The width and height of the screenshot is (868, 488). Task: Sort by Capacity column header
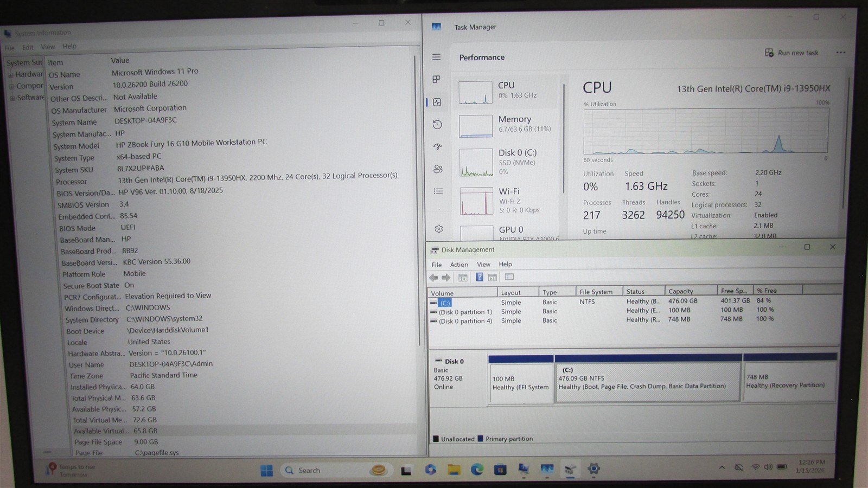(691, 291)
